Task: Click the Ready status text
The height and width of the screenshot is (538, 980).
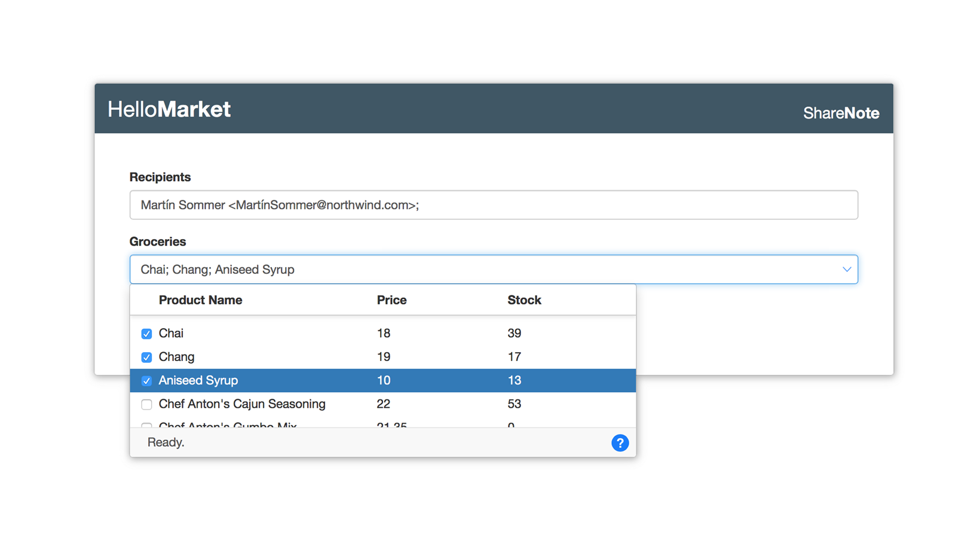Action: [166, 442]
